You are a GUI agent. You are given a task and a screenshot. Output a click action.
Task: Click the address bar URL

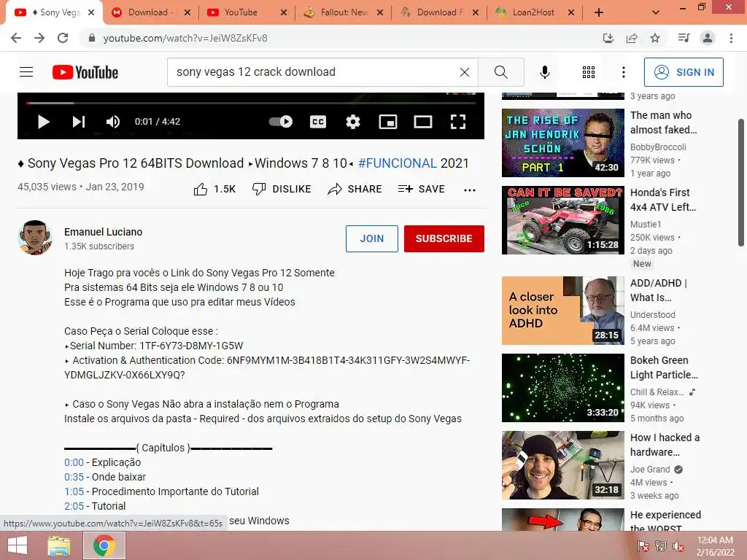(x=185, y=38)
